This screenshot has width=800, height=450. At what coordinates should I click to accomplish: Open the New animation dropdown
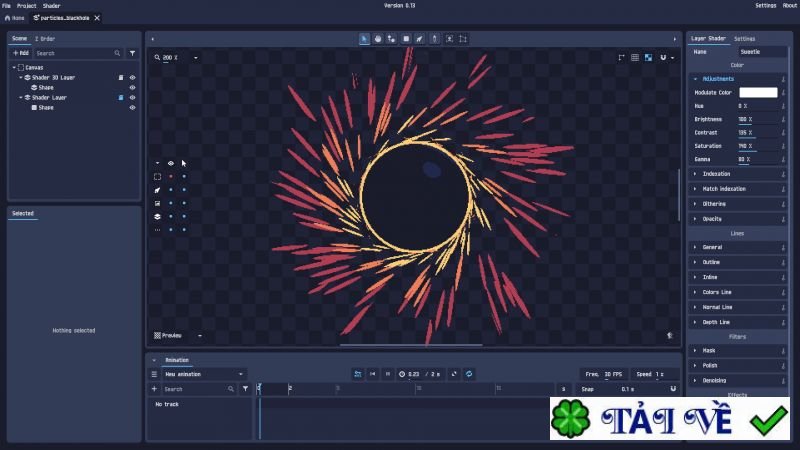tap(203, 374)
